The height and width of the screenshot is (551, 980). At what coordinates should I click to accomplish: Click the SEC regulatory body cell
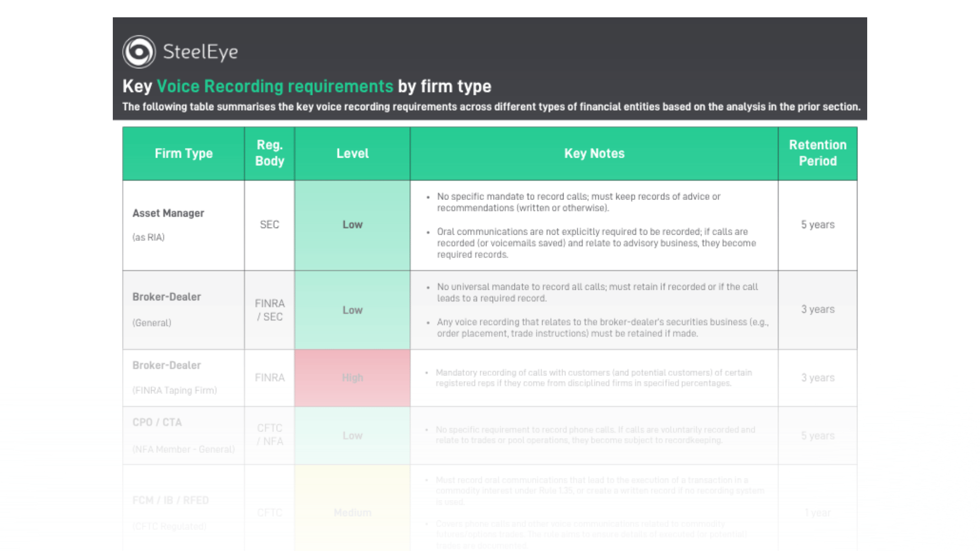(x=269, y=224)
